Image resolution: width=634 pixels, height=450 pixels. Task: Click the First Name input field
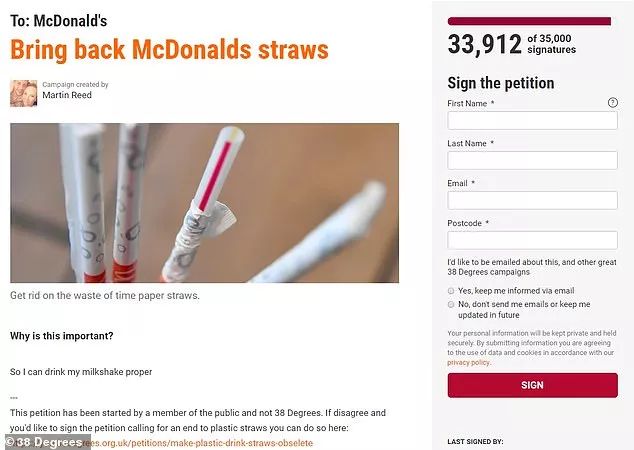532,120
